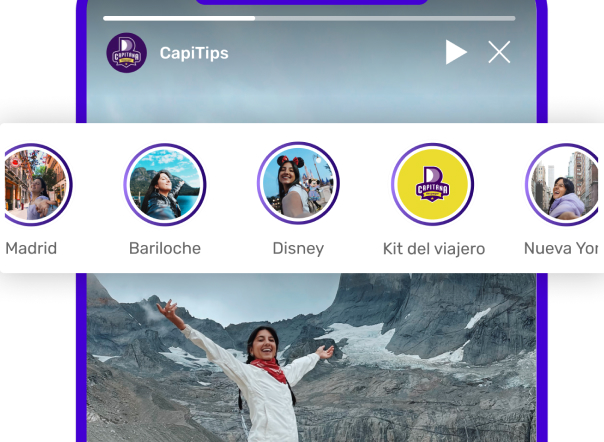Select the Disney label

pyautogui.click(x=298, y=249)
